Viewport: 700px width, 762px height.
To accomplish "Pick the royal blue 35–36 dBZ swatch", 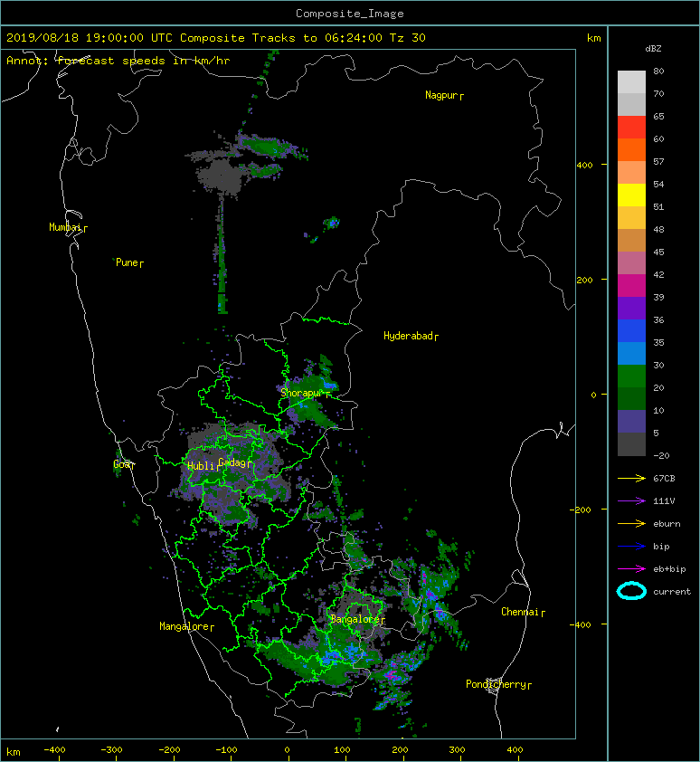I will tap(631, 330).
